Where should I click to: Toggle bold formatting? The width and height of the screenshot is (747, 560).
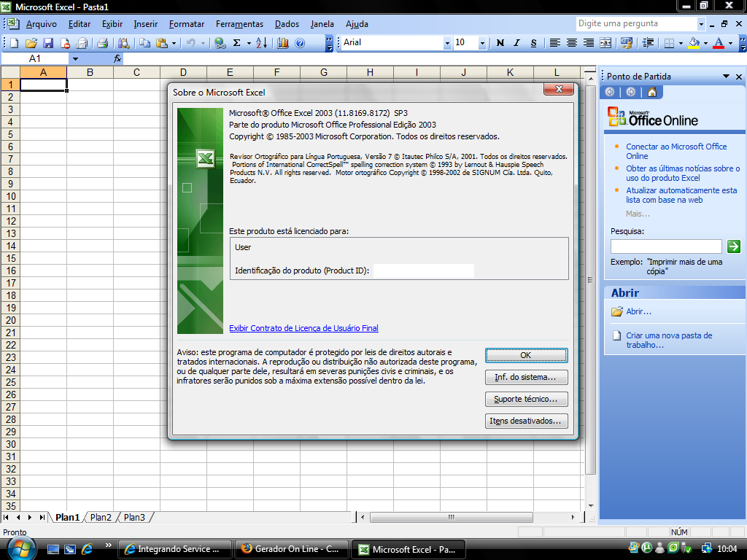coord(500,43)
